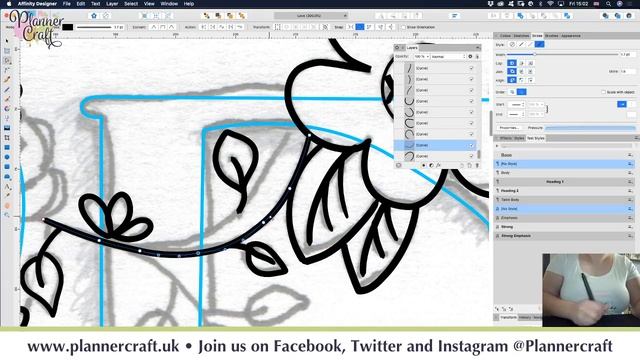Toggle visibility of the bottom Curve layer
This screenshot has width=640, height=360.
pos(471,156)
